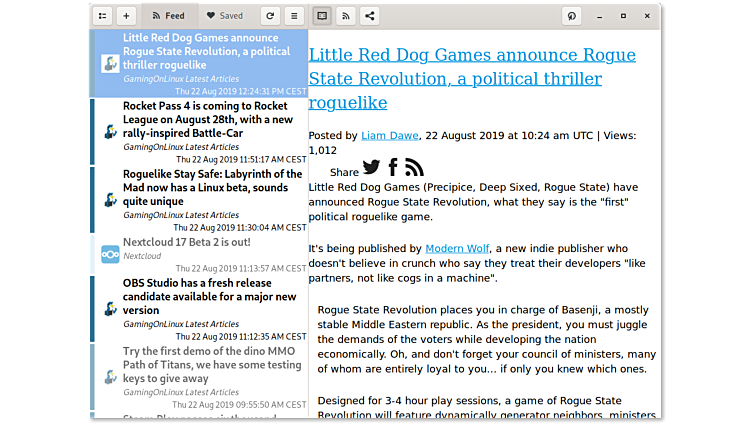Share article on Twitter

[371, 167]
